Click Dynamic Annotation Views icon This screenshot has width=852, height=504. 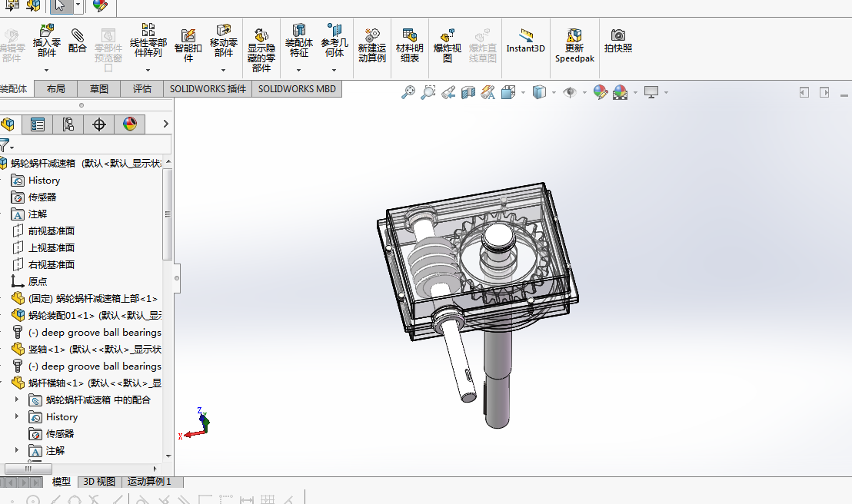(x=488, y=92)
